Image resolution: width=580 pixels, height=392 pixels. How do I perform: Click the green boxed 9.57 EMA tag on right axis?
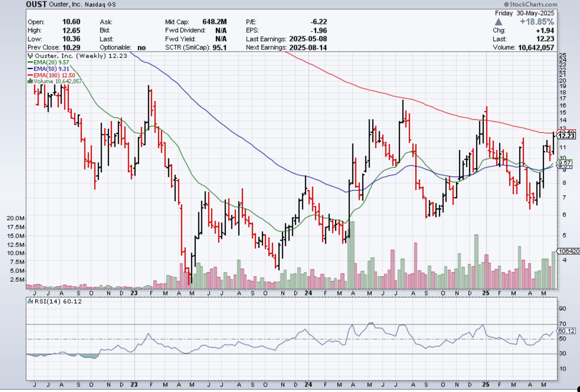565,163
